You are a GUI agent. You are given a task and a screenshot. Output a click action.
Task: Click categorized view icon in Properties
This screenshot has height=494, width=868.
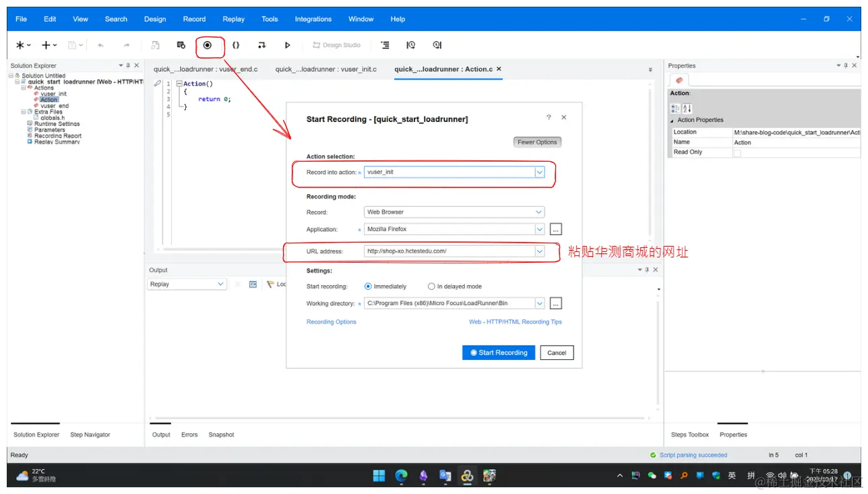pos(675,109)
